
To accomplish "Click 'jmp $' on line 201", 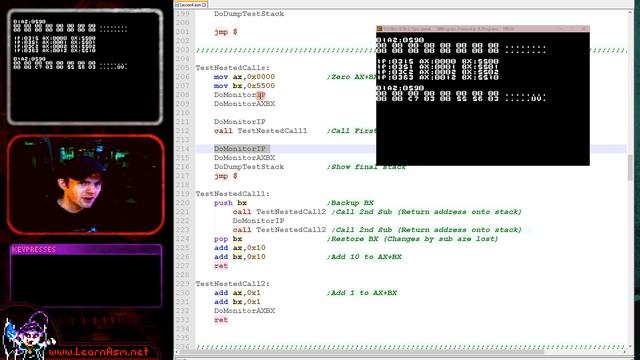I will click(x=225, y=32).
